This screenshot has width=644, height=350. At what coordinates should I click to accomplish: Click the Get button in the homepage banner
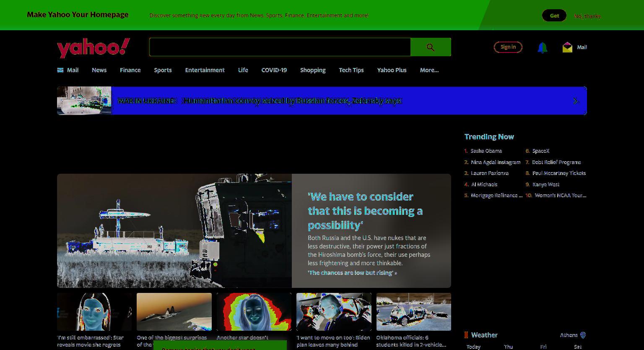click(x=554, y=16)
